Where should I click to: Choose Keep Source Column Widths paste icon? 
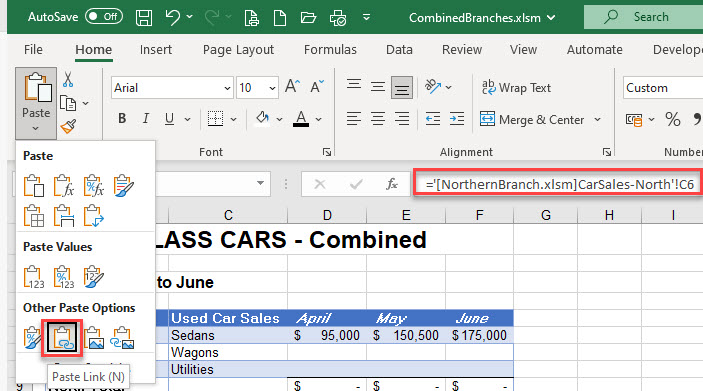point(64,216)
